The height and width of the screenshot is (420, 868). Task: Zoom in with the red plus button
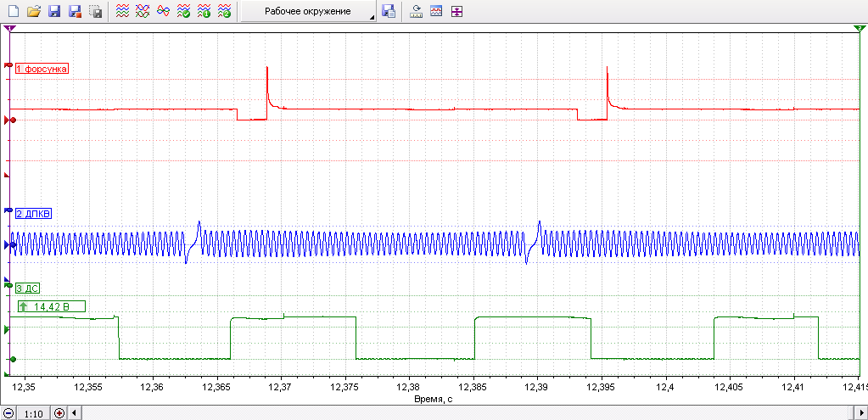pyautogui.click(x=59, y=413)
